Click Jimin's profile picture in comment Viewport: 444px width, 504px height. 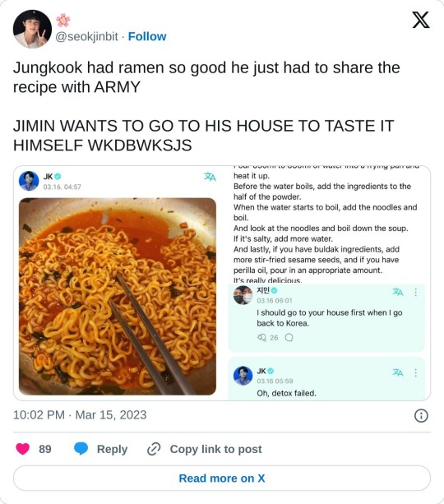(243, 295)
